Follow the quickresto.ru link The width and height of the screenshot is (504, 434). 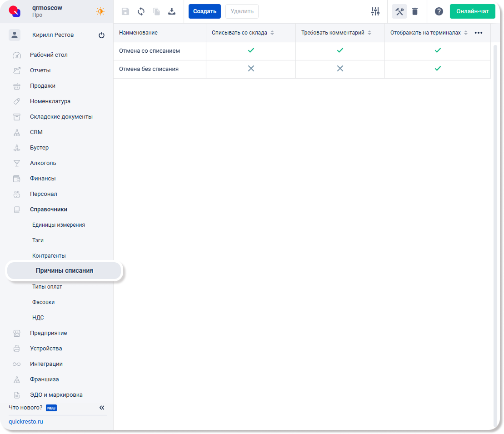(x=26, y=421)
